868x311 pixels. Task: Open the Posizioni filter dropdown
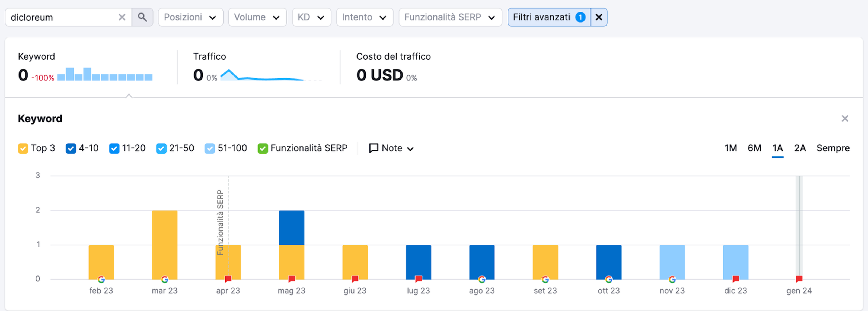tap(190, 17)
